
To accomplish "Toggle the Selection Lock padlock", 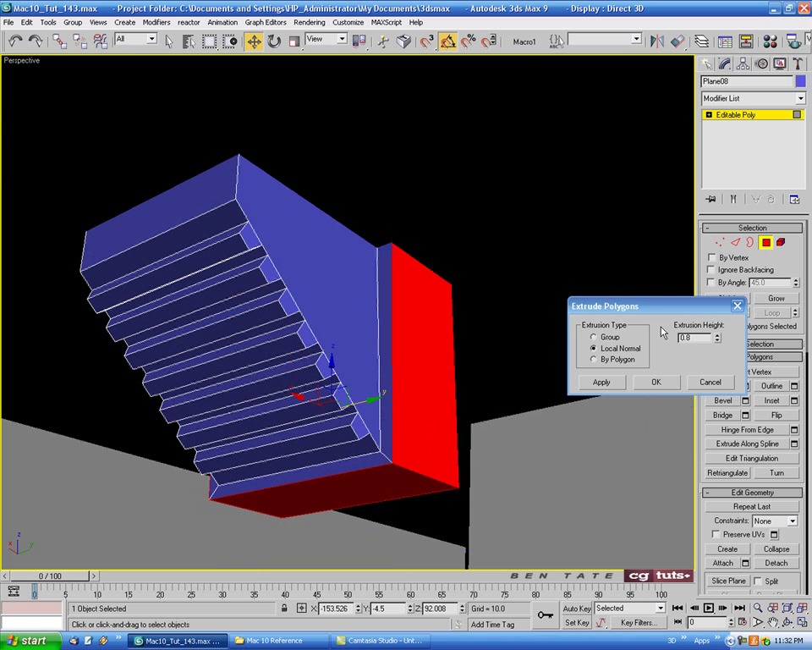I will click(284, 608).
